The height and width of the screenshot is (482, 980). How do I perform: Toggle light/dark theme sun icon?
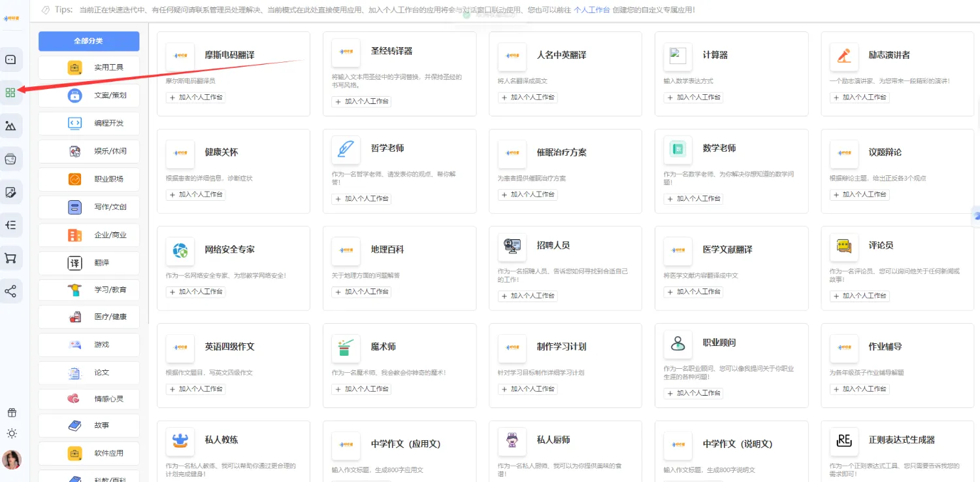coord(12,433)
